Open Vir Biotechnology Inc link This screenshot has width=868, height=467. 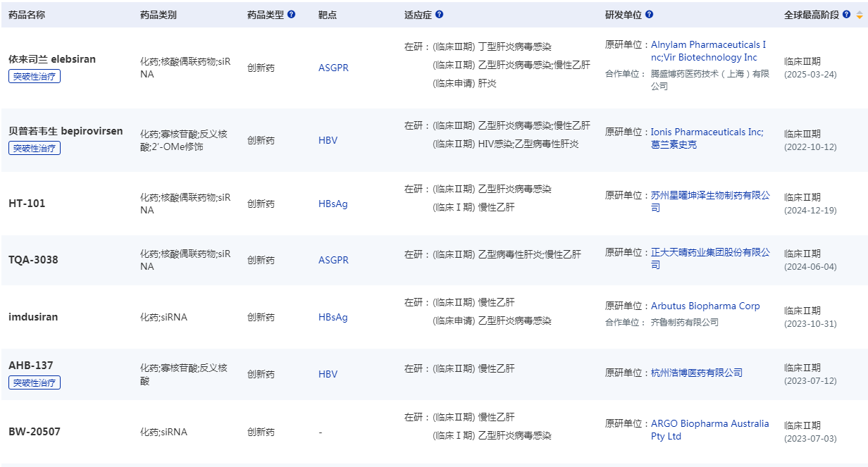[711, 58]
